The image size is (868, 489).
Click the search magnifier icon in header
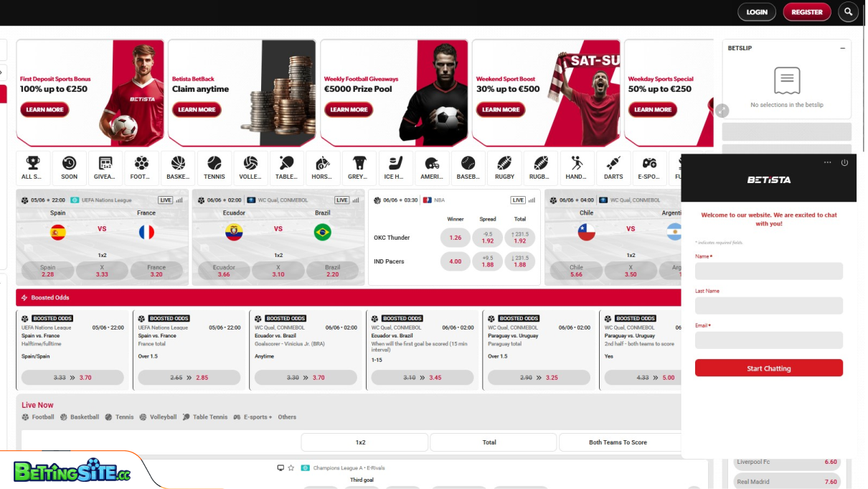point(849,12)
